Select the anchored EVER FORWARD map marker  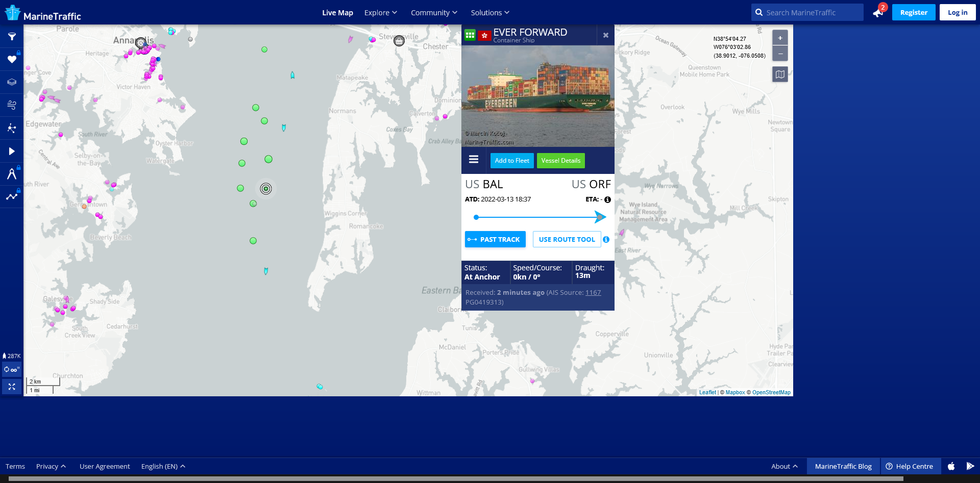266,189
